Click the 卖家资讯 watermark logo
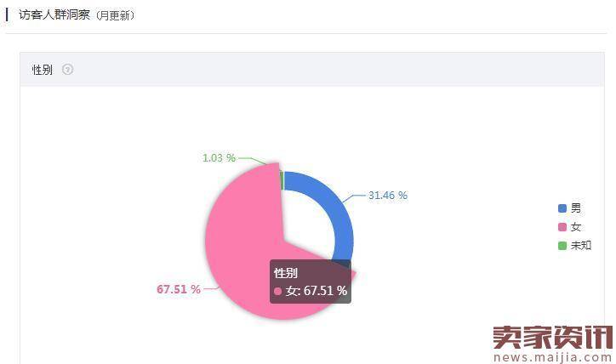The width and height of the screenshot is (616, 364). click(553, 338)
